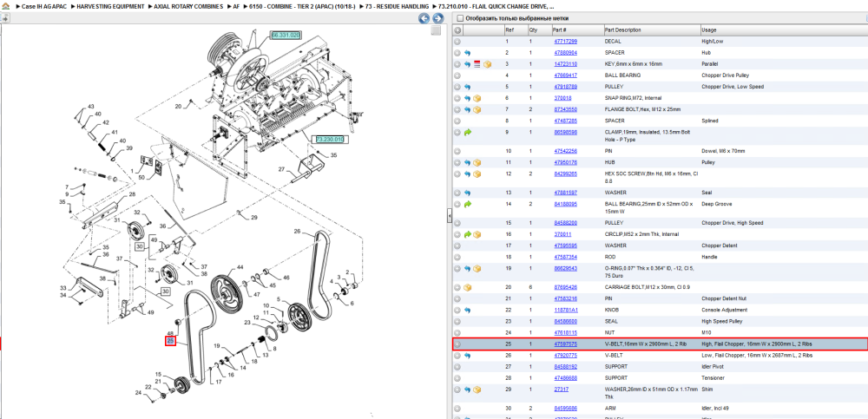Click the blue arrow in the FLANGE BOLT row
Screen dimensions: 868x419
[468, 109]
